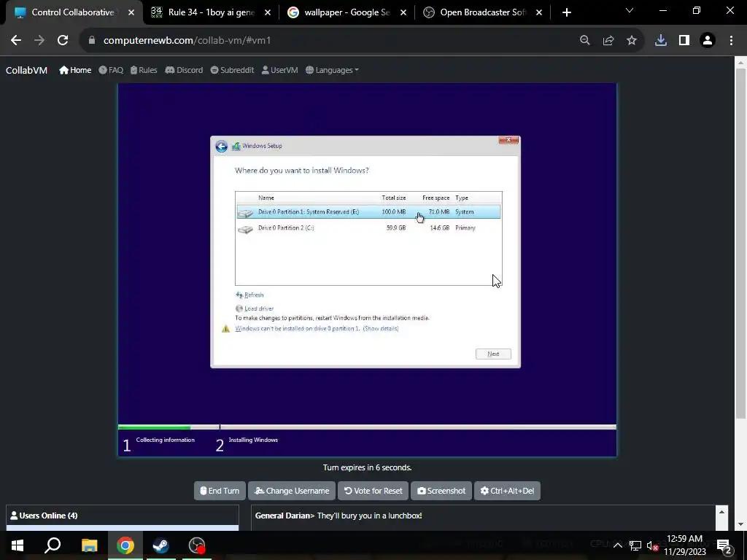Click the Name column header

[x=266, y=198]
